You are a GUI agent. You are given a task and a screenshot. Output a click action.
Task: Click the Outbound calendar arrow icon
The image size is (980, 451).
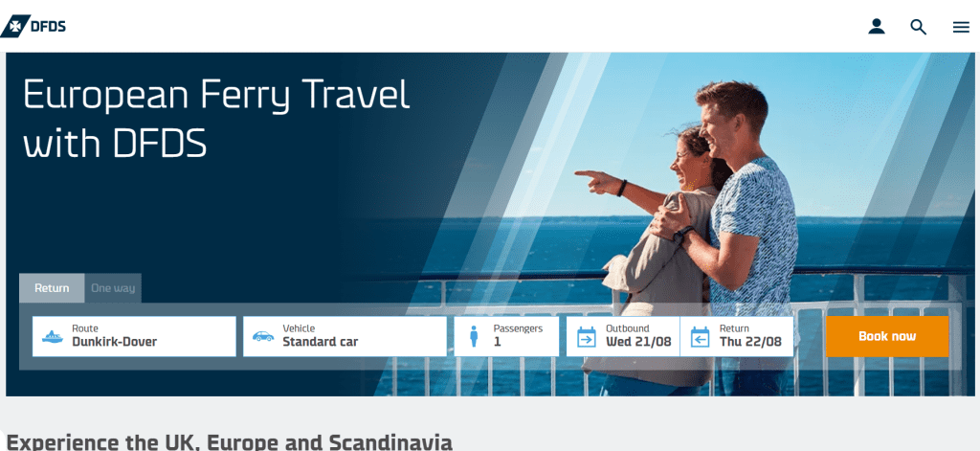pos(587,336)
